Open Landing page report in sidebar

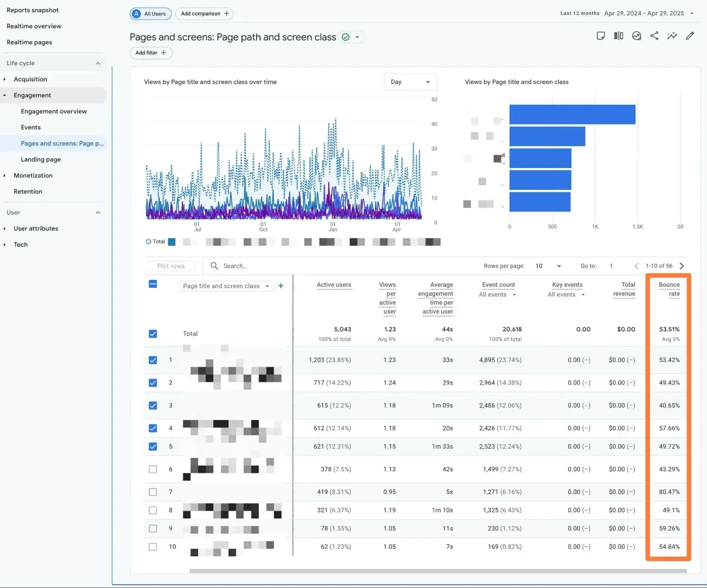(41, 159)
